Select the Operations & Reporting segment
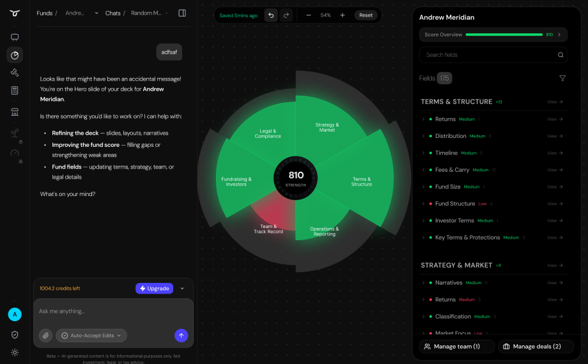Image resolution: width=588 pixels, height=364 pixels. [325, 231]
